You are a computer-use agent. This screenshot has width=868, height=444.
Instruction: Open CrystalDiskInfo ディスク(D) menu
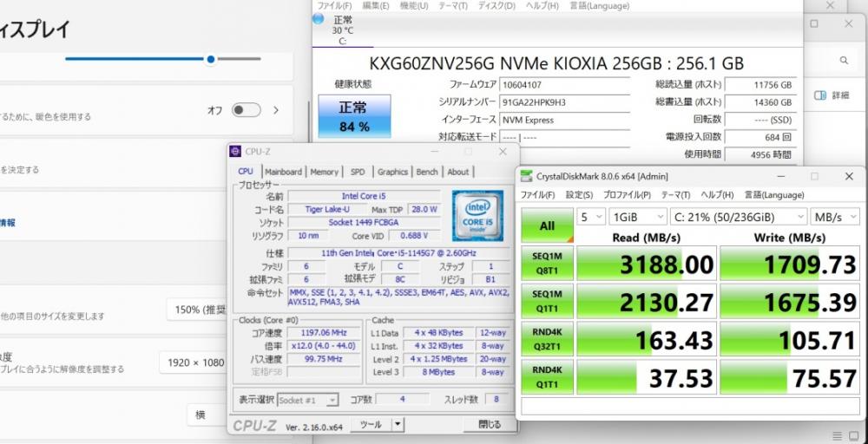tap(496, 6)
